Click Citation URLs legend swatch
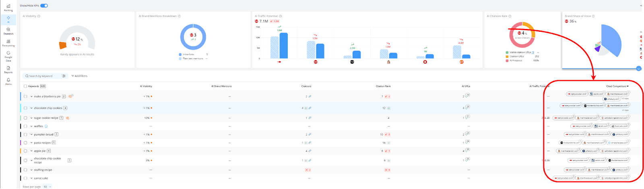 pyautogui.click(x=507, y=56)
